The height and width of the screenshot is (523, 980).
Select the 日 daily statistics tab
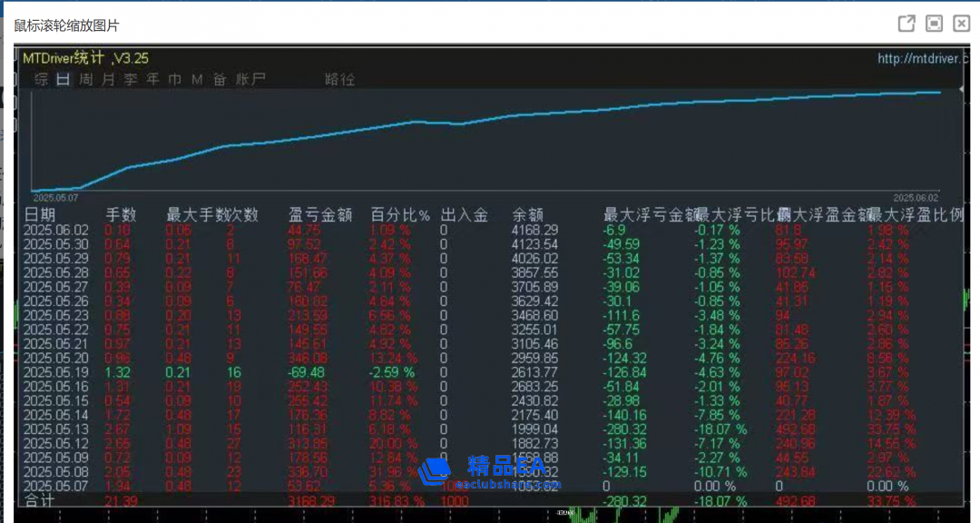point(63,80)
